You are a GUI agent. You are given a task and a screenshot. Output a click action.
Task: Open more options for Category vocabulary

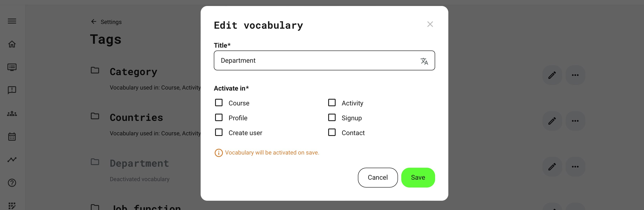coord(575,75)
